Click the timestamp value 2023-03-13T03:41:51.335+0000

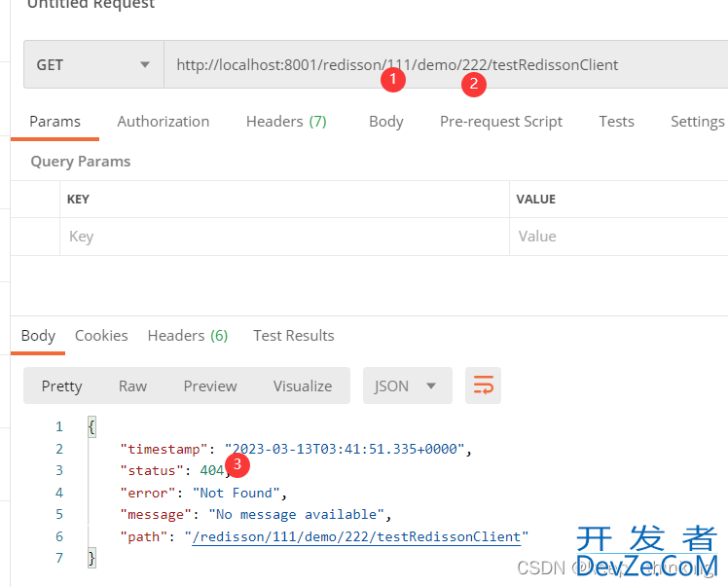pos(345,449)
